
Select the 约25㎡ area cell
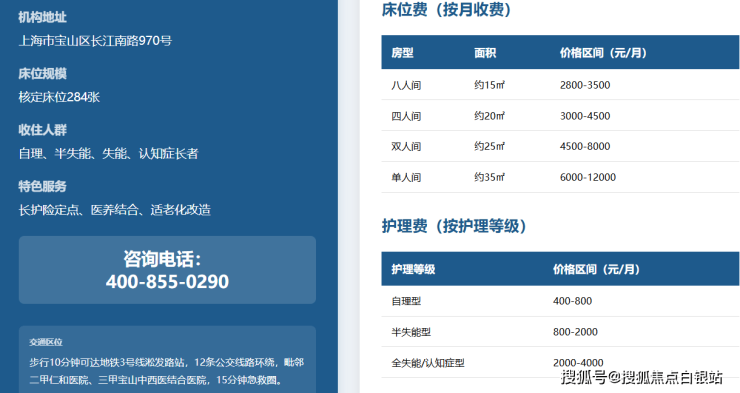[489, 146]
